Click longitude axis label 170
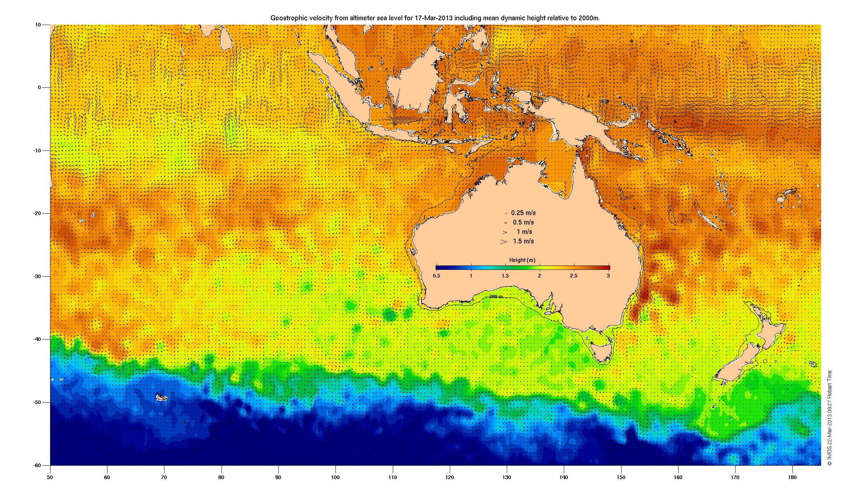This screenshot has width=868, height=490. coord(735,477)
